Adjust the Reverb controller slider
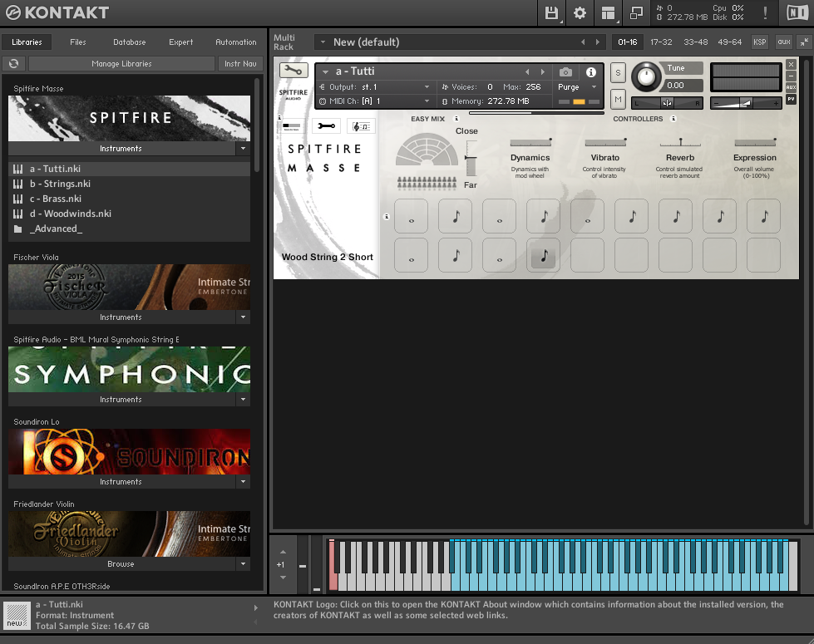Image resolution: width=814 pixels, height=644 pixels. (x=680, y=142)
